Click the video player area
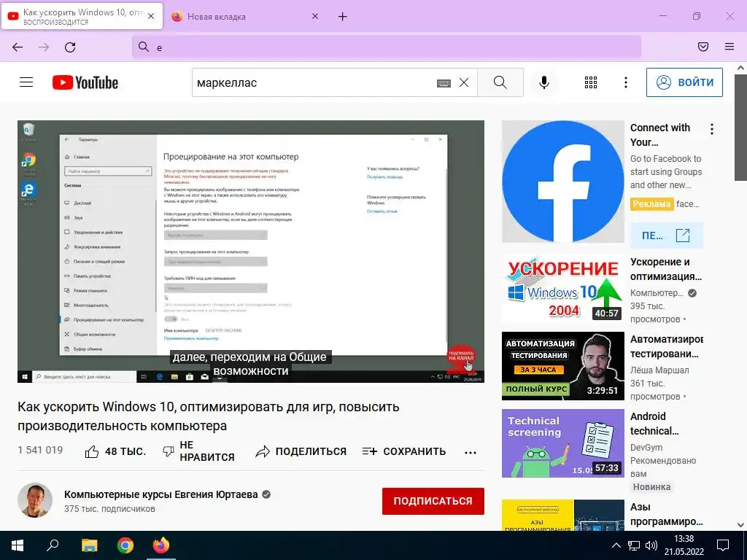This screenshot has height=560, width=747. (251, 252)
